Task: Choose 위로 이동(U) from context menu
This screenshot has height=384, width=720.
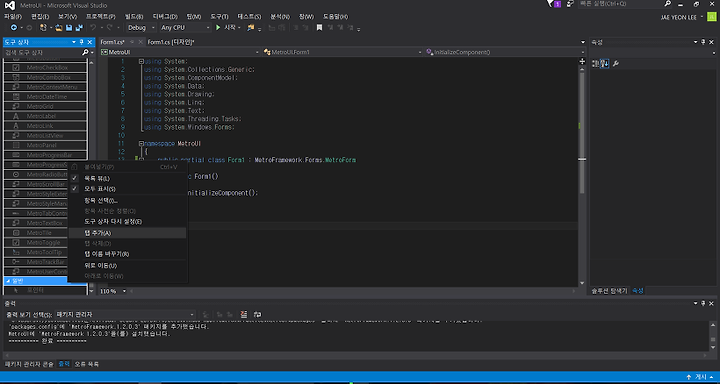Action: pyautogui.click(x=127, y=265)
